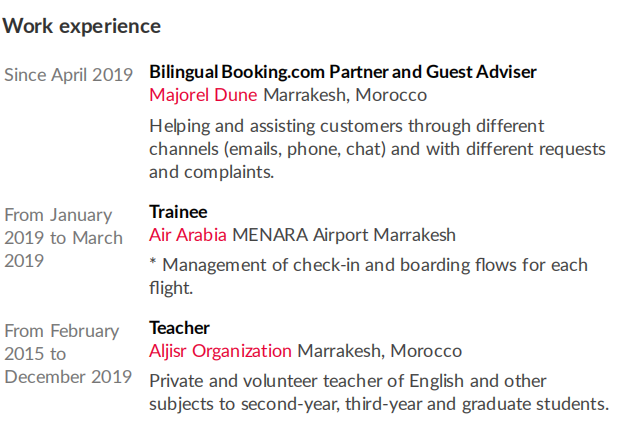Viewport: 632px width, 433px height.
Task: Click Marrakesh, Morocco beside Majorel Dune
Action: click(345, 95)
